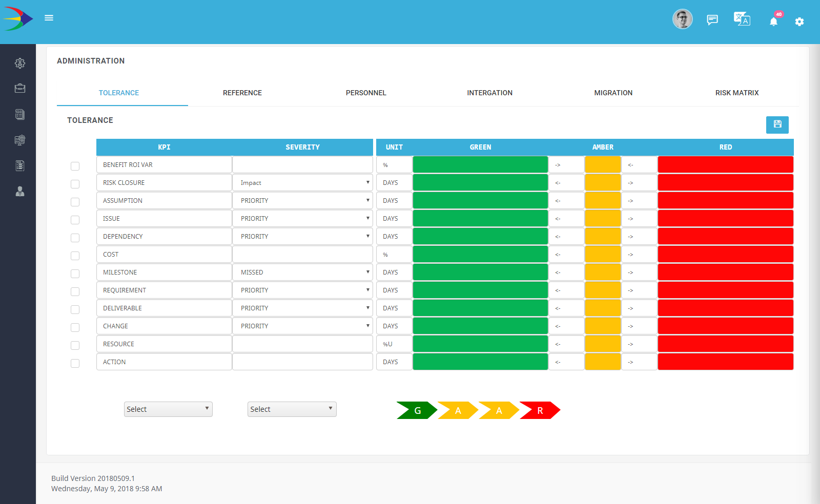This screenshot has width=820, height=504.
Task: Open the hamburger menu icon
Action: [x=49, y=18]
